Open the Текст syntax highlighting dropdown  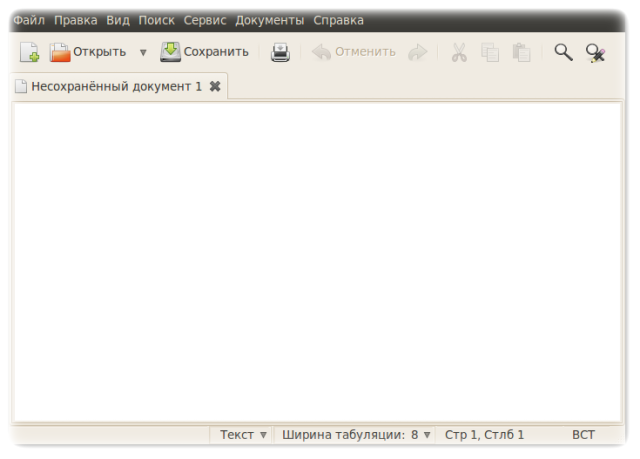[243, 435]
